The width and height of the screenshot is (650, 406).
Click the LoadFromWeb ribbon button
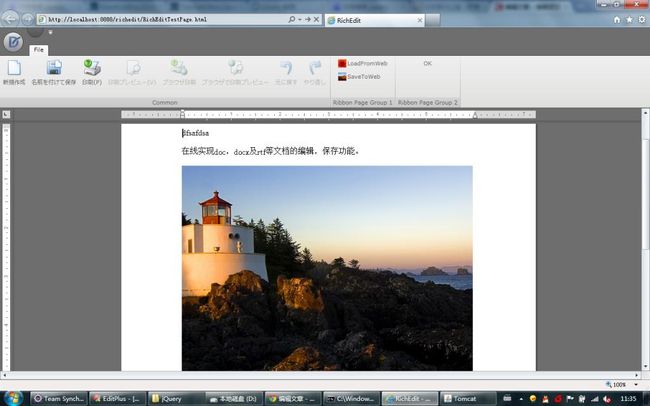point(362,63)
